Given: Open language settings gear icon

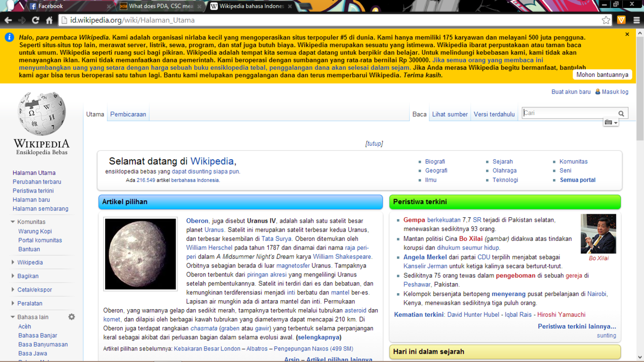Looking at the screenshot, I should [x=71, y=317].
